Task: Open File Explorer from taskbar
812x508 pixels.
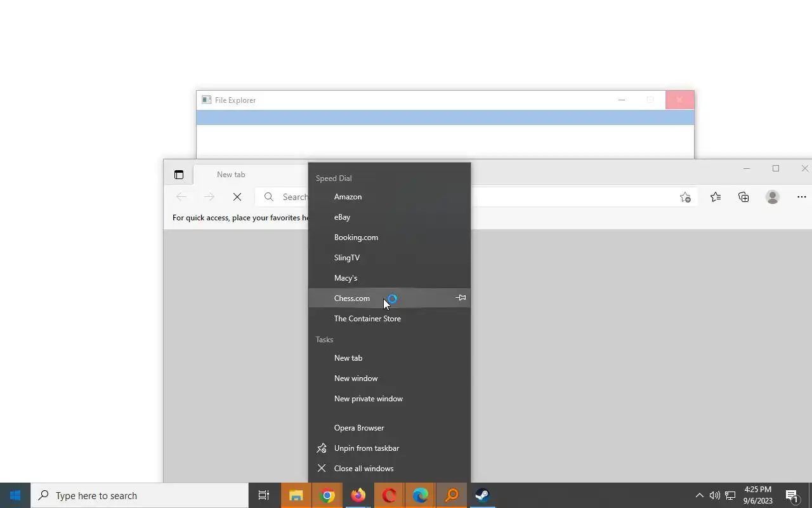Action: (x=296, y=495)
